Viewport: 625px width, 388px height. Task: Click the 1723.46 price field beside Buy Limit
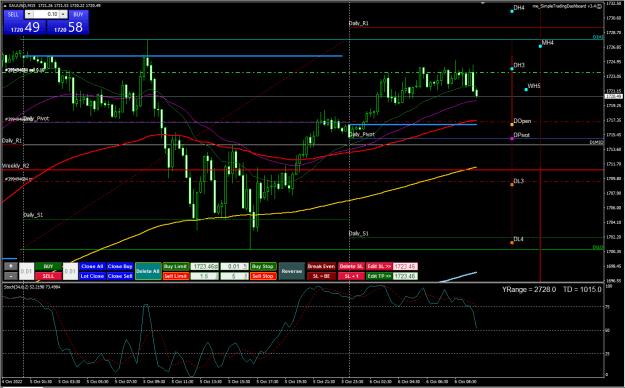click(x=205, y=266)
